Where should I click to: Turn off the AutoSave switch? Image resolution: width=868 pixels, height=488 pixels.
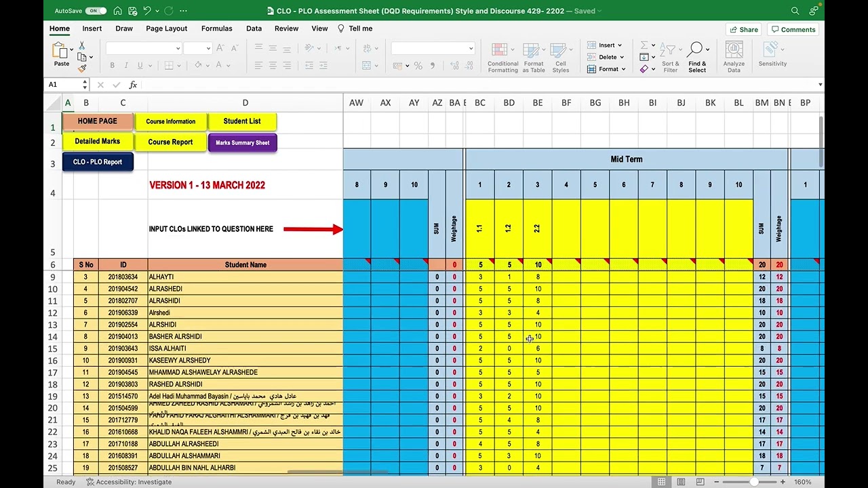[96, 11]
